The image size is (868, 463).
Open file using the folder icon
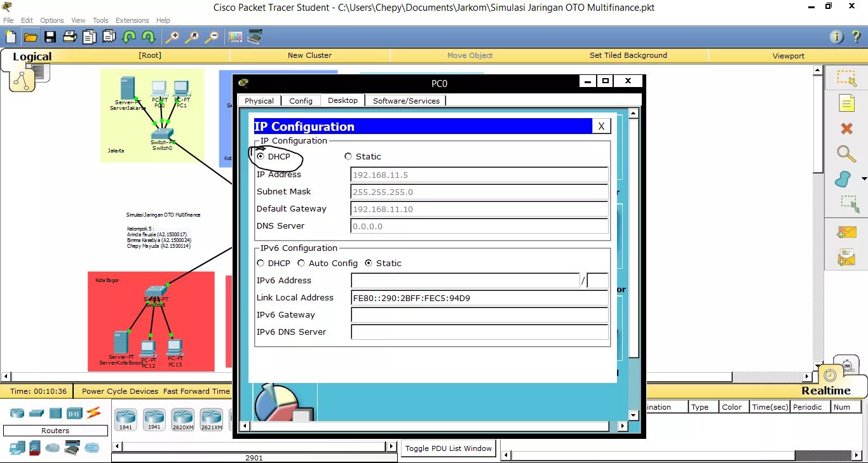click(x=31, y=37)
